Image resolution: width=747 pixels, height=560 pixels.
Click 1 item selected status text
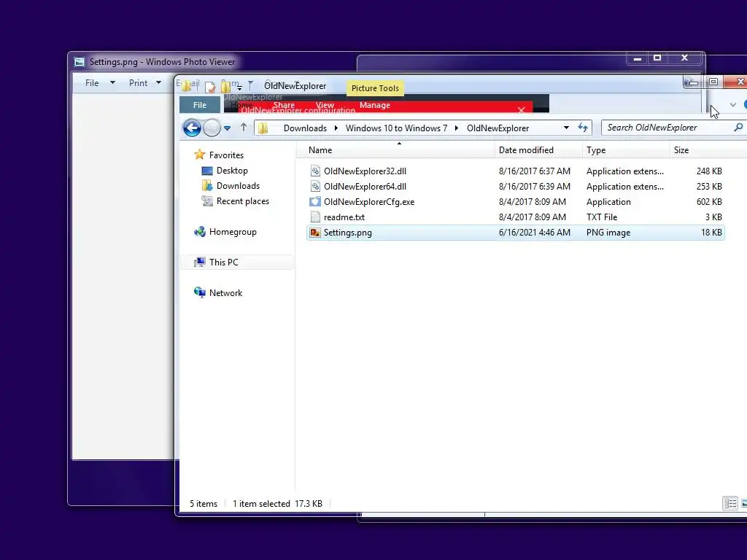tap(261, 504)
